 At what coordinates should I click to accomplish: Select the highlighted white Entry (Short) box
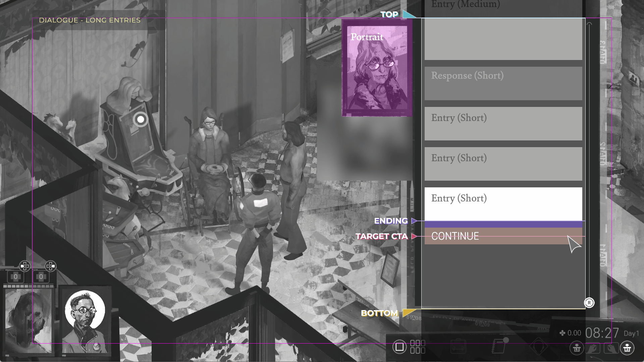click(503, 204)
